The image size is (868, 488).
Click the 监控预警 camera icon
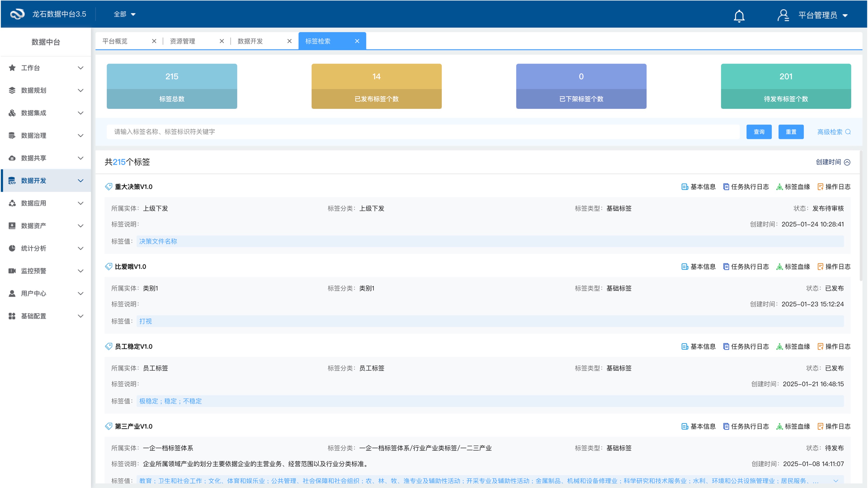[12, 271]
